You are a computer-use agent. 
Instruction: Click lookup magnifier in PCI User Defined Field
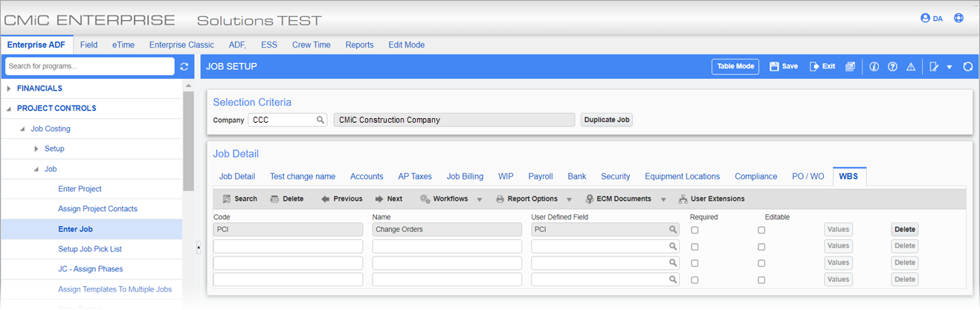pos(672,230)
